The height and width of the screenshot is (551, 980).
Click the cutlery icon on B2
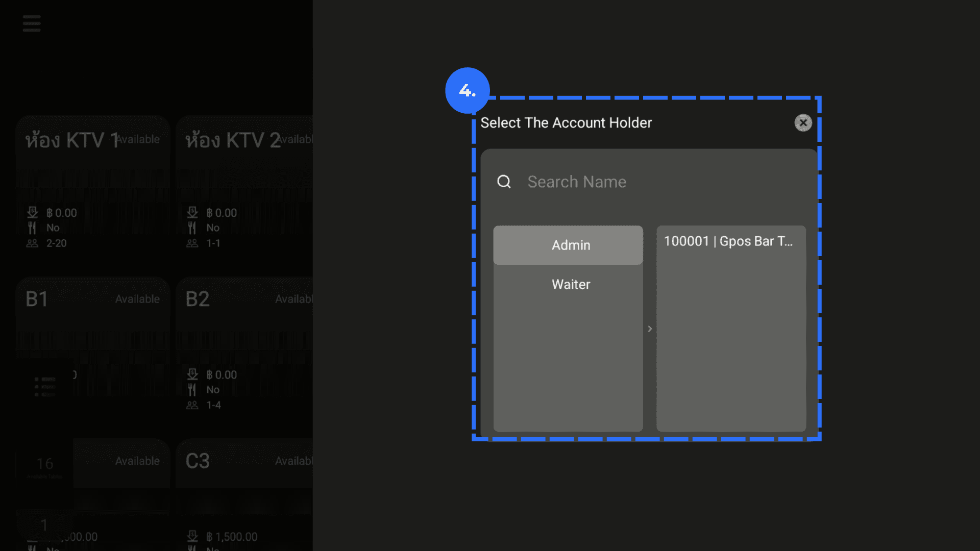(x=192, y=390)
